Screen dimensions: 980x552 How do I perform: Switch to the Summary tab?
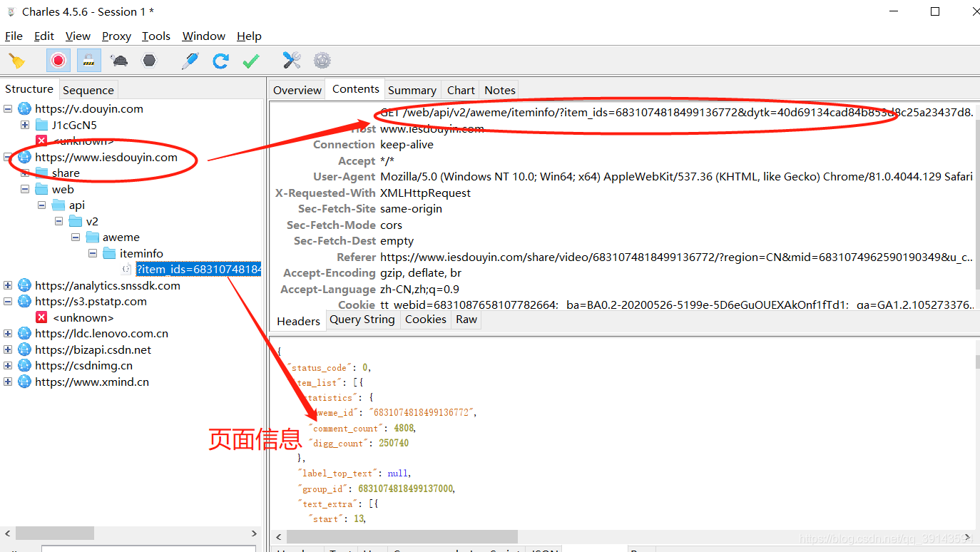[x=412, y=90]
